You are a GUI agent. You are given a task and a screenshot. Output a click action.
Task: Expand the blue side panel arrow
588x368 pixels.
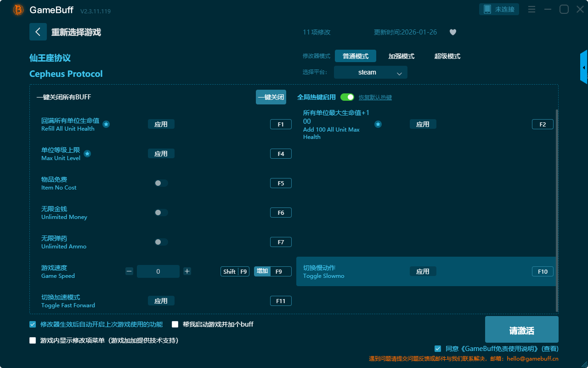tap(584, 68)
